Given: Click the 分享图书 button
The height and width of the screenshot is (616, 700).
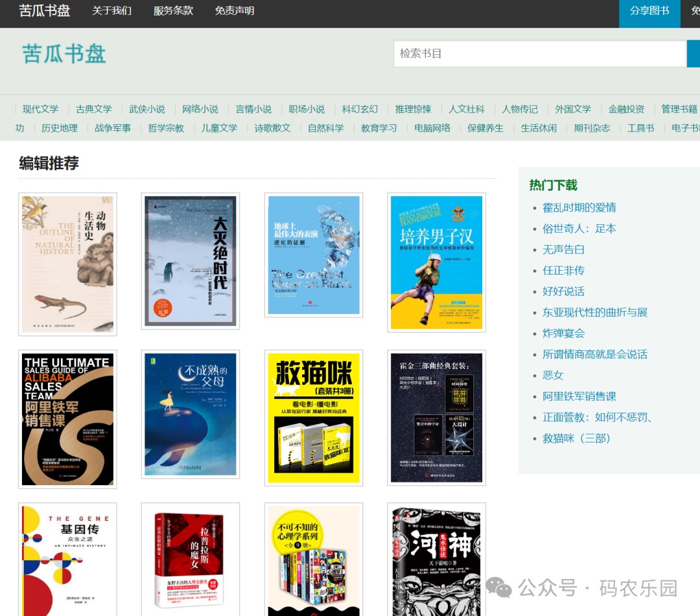Looking at the screenshot, I should 649,14.
